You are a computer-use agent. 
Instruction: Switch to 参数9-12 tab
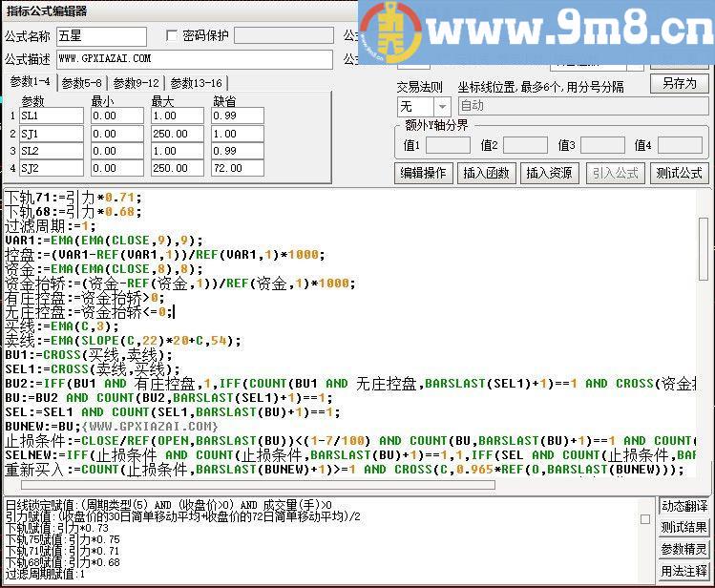pos(136,83)
